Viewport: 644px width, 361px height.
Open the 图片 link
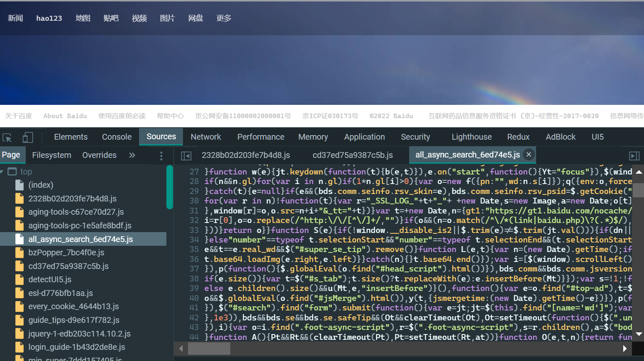[167, 18]
